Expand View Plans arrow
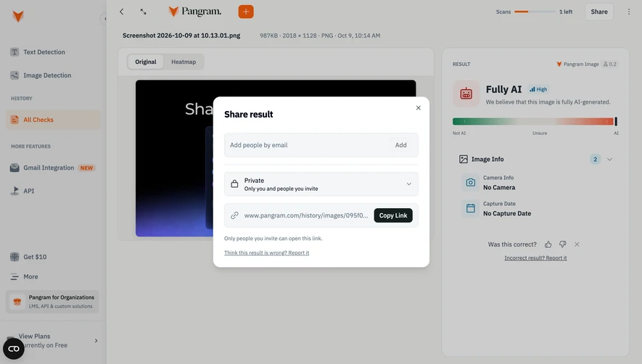 click(x=96, y=341)
